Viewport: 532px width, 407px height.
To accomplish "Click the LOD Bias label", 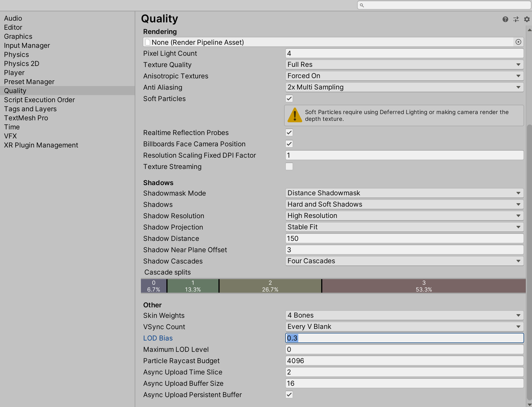I will click(158, 338).
